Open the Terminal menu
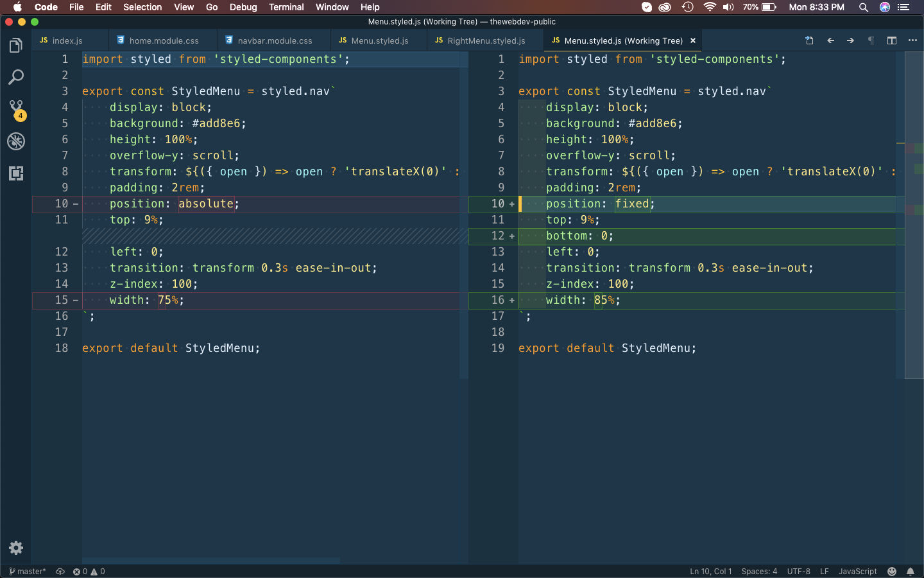Viewport: 924px width, 578px height. (x=286, y=7)
